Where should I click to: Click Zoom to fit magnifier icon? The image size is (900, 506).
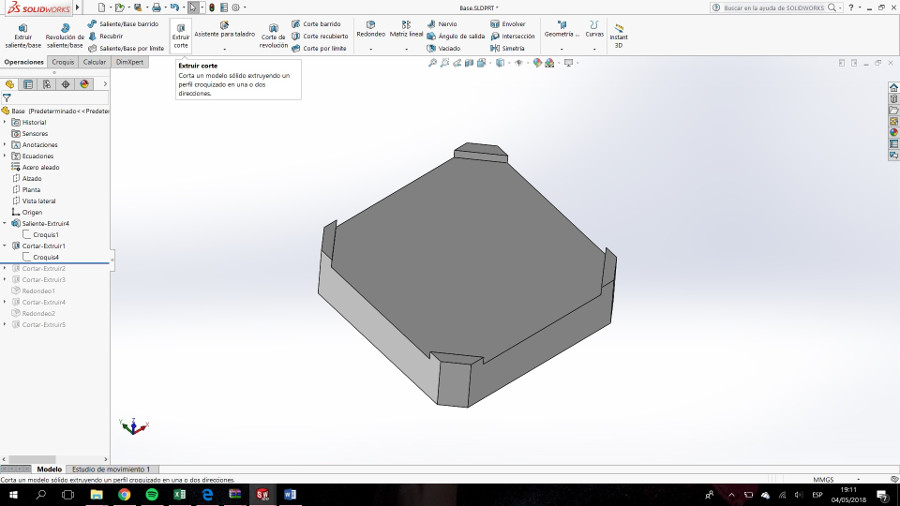(433, 63)
